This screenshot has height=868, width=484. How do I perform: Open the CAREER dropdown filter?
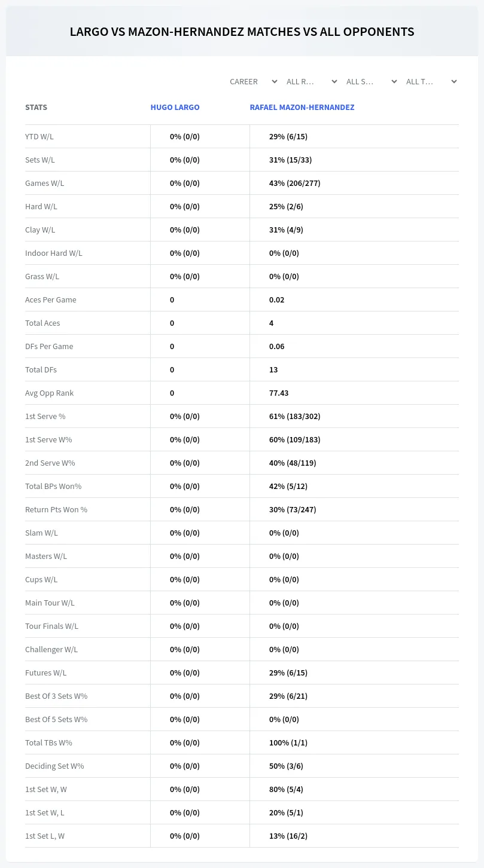pyautogui.click(x=253, y=81)
